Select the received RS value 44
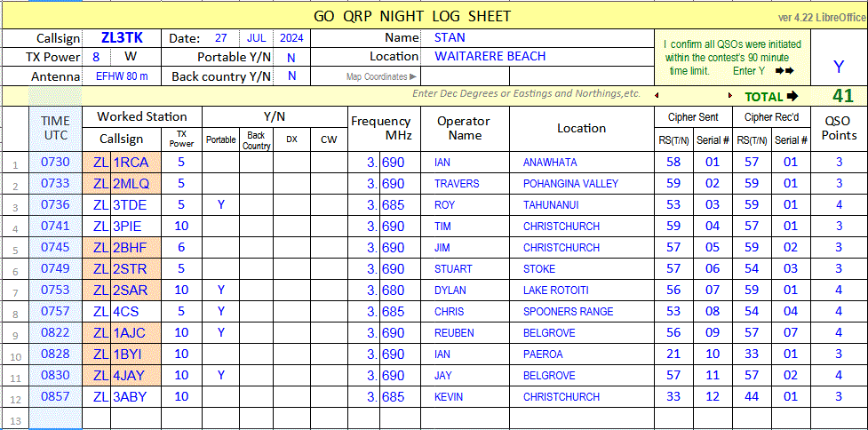The height and width of the screenshot is (430, 868). pyautogui.click(x=752, y=397)
